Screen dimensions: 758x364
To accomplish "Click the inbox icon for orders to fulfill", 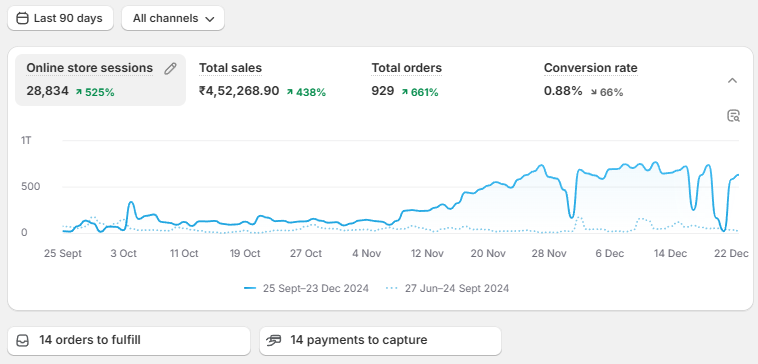I will tap(23, 340).
